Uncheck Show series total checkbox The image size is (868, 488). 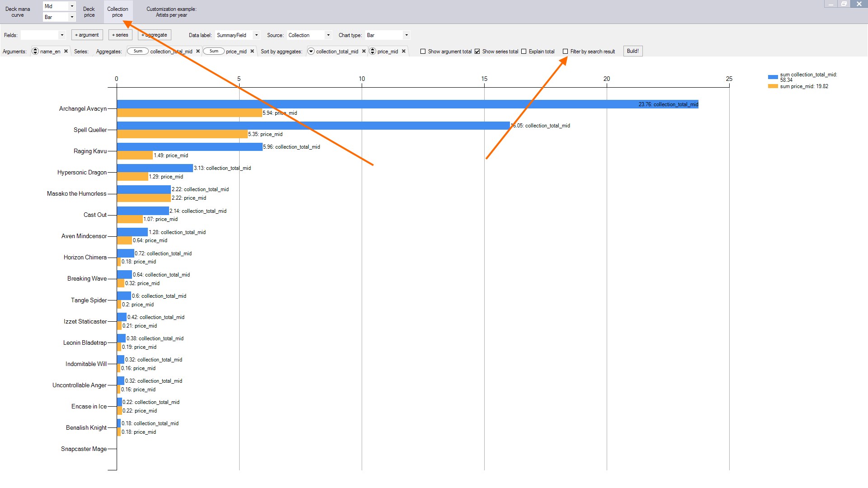[x=477, y=52]
